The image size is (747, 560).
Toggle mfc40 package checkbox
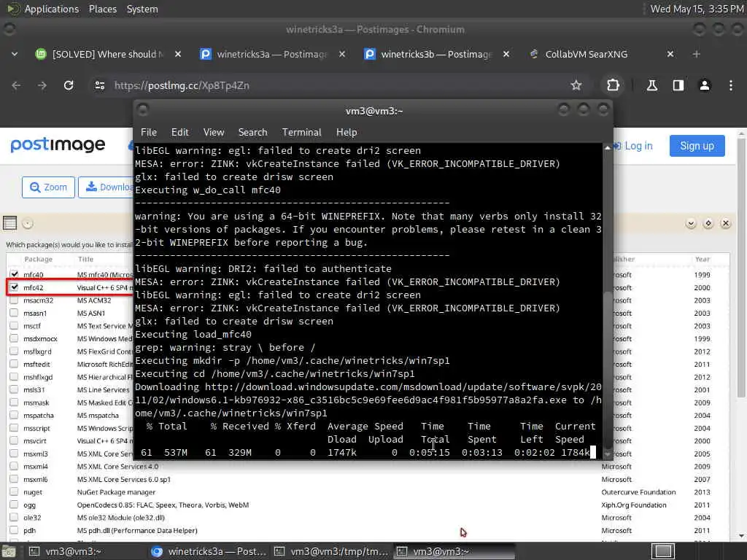15,274
